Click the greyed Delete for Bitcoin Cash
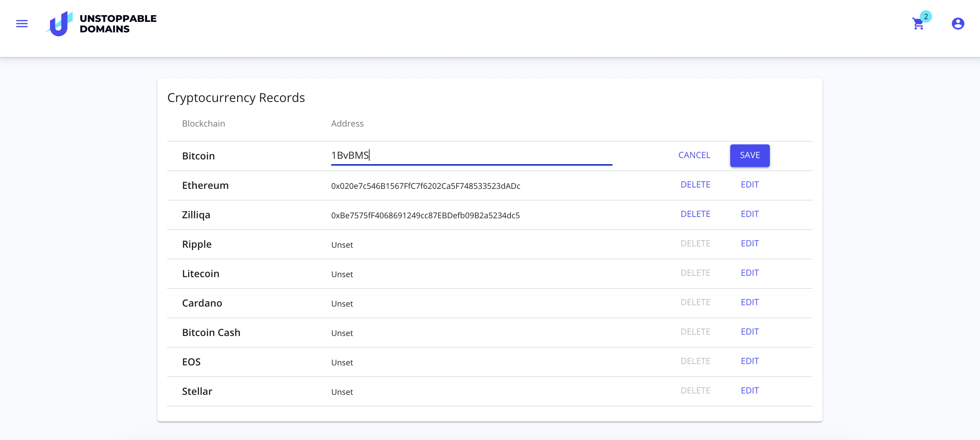 (x=695, y=332)
